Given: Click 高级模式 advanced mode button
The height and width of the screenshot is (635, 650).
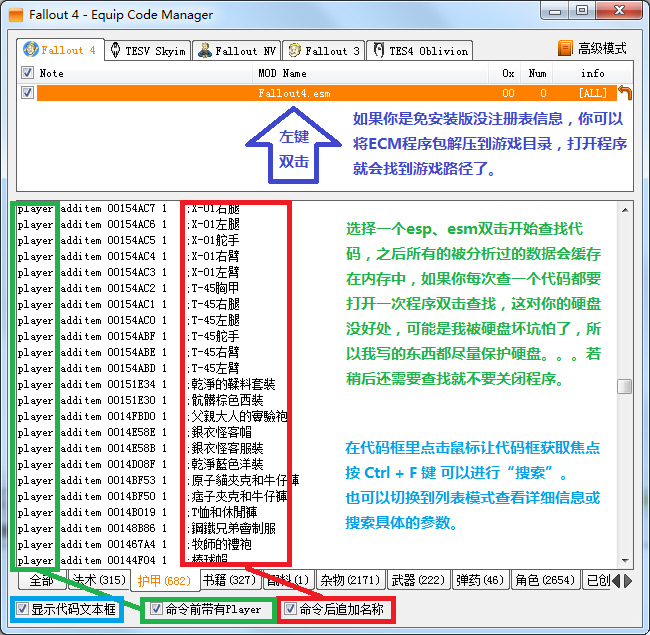Looking at the screenshot, I should (x=592, y=48).
